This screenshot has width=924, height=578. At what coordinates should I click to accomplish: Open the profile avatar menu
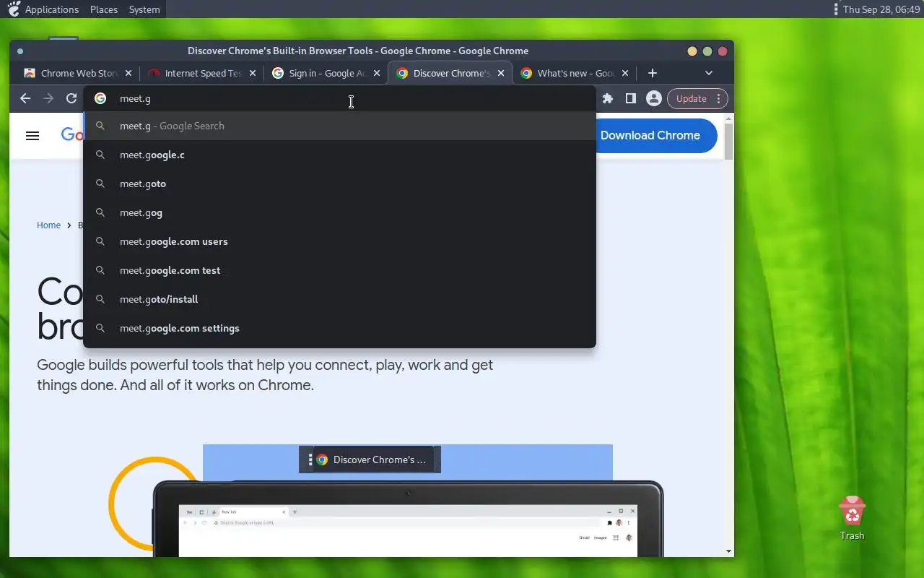coord(654,98)
